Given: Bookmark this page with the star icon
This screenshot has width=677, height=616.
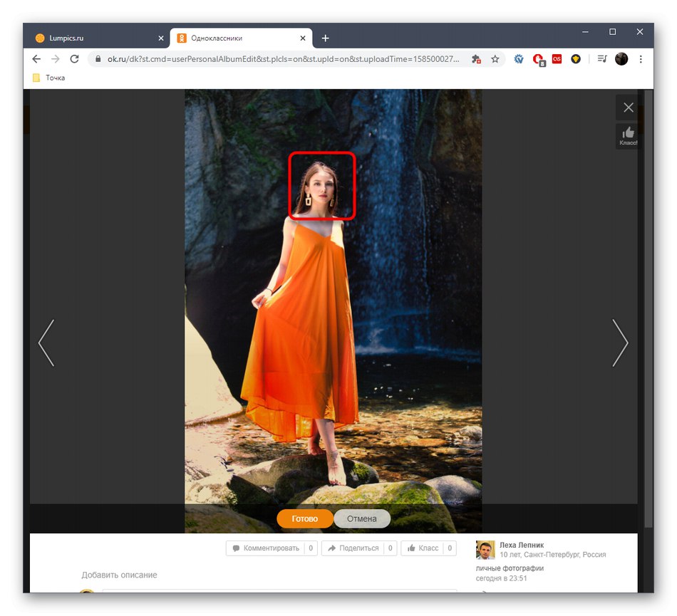Looking at the screenshot, I should click(x=495, y=59).
